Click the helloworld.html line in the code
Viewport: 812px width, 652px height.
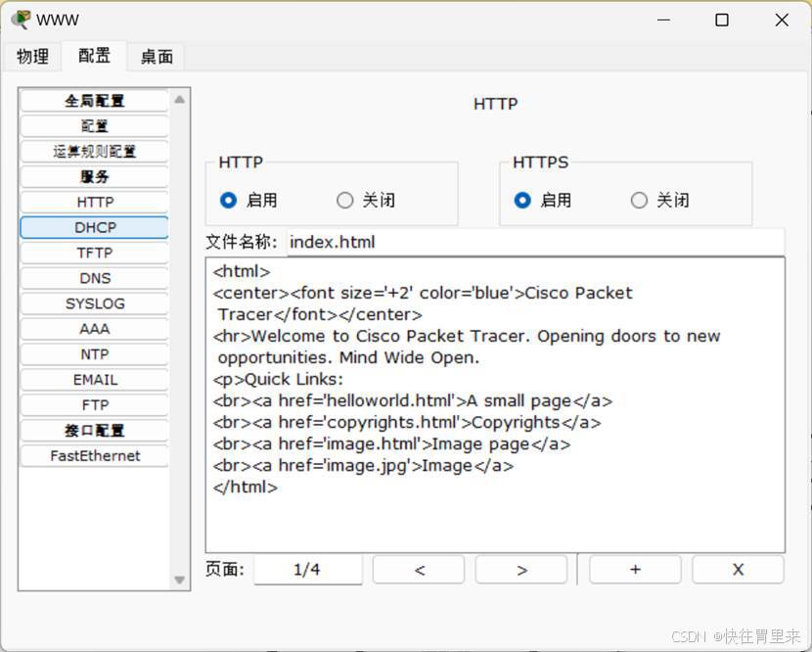tap(413, 400)
